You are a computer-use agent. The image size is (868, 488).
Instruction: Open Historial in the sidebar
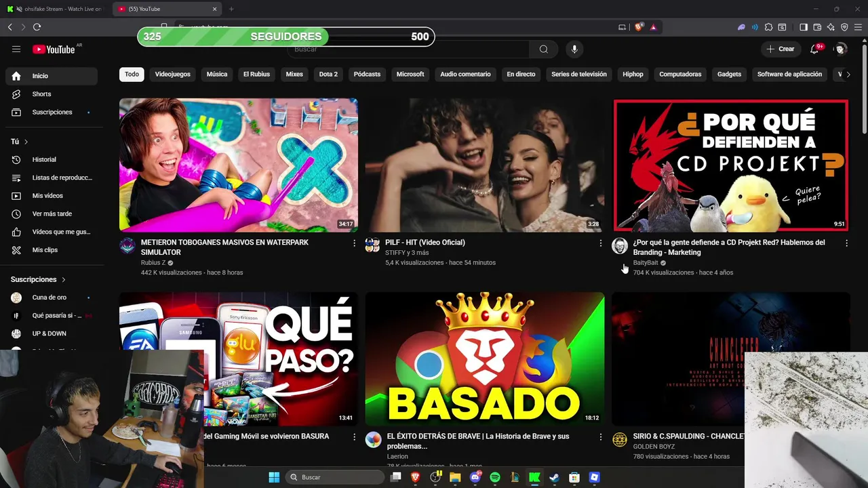click(52, 159)
